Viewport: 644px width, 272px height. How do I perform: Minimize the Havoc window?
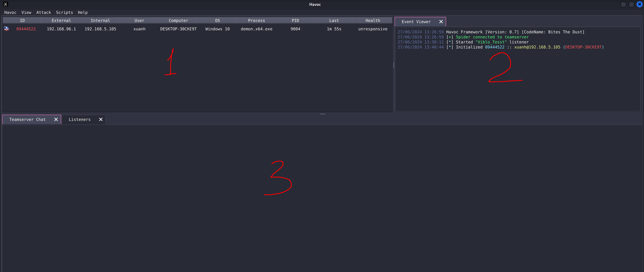[623, 4]
